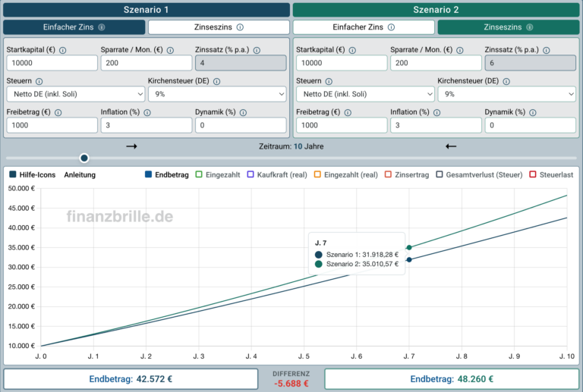Enable the Kaufkraft (real) series checkbox
Image resolution: width=583 pixels, height=392 pixels.
251,174
